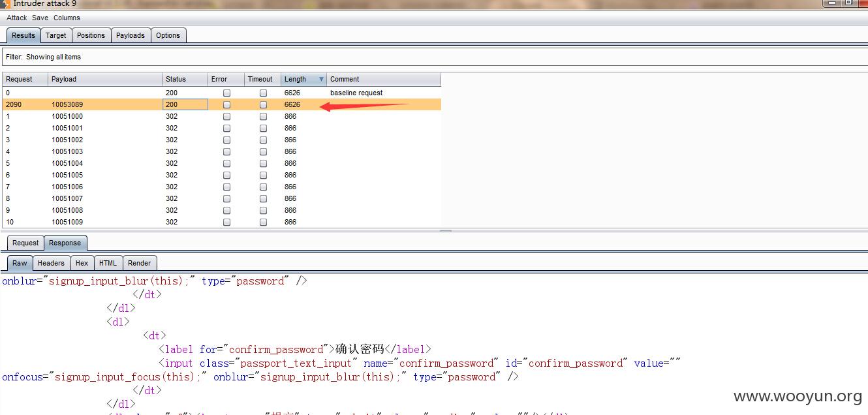Click the confirm_password label line in response
868x415 pixels.
[x=295, y=349]
